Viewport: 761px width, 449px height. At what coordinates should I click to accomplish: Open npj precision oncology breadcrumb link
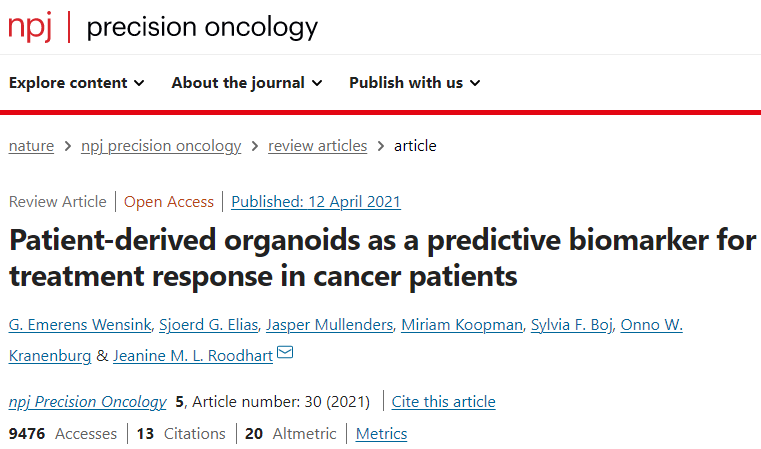(x=161, y=146)
